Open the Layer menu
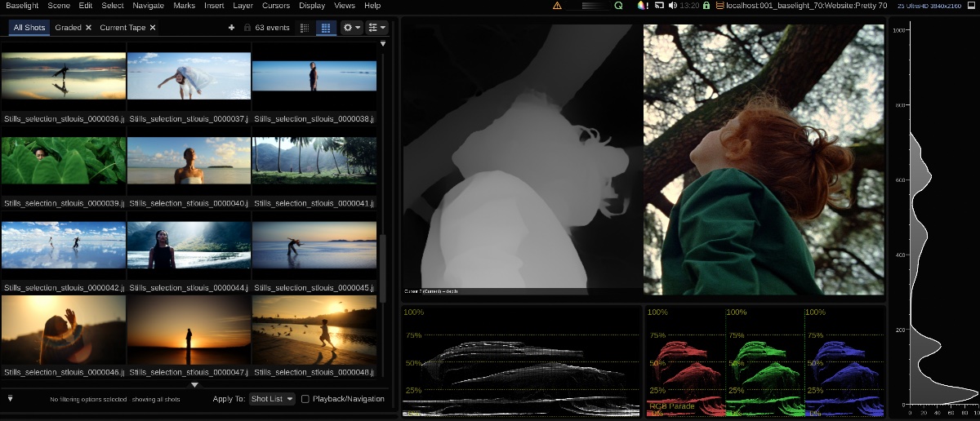The image size is (980, 421). [x=243, y=6]
